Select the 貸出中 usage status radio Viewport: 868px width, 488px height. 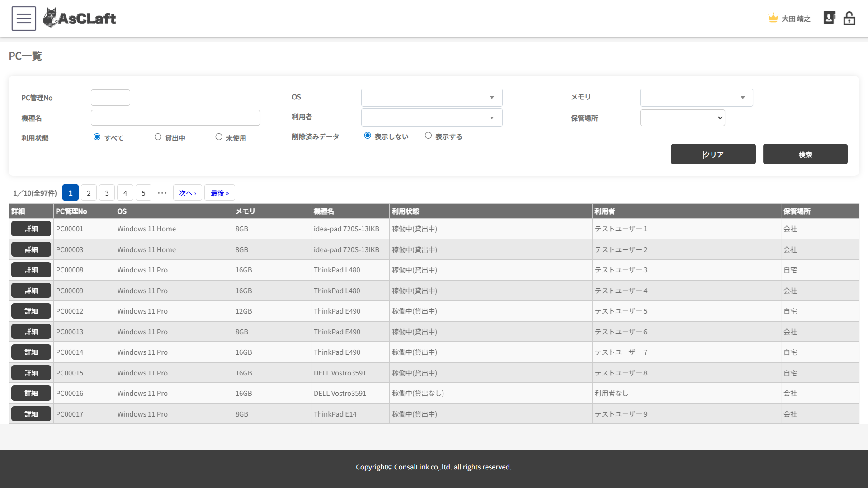(158, 137)
